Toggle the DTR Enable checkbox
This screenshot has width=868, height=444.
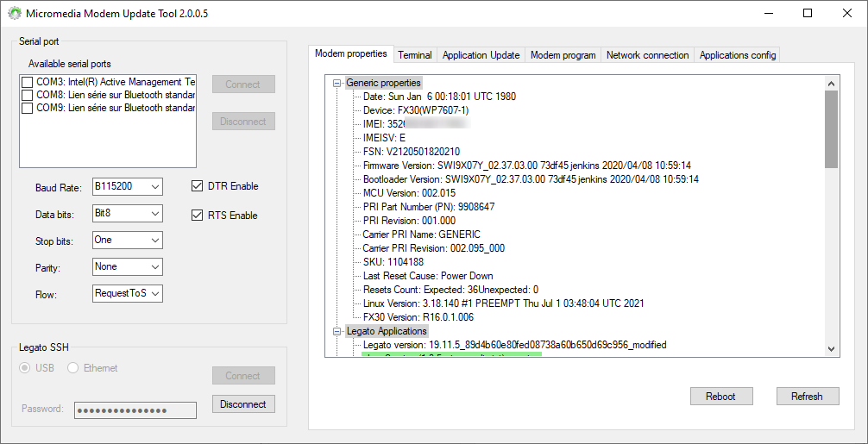(197, 186)
